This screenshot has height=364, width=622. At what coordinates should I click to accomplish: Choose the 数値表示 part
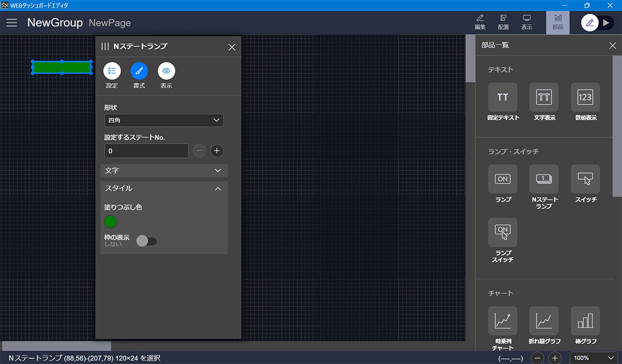pos(585,97)
